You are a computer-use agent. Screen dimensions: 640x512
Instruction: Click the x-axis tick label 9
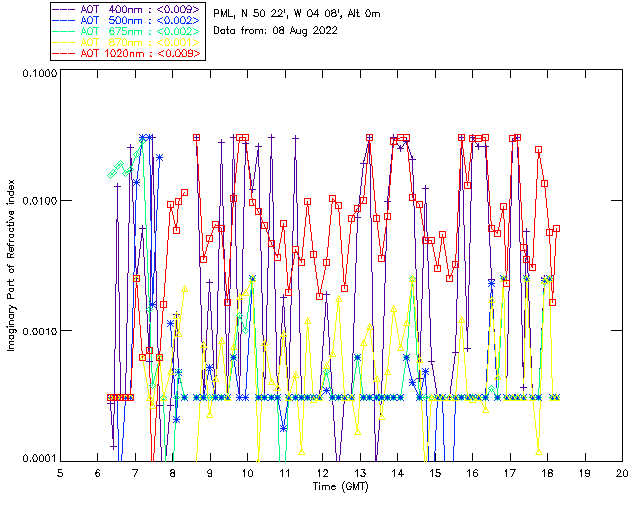click(210, 473)
